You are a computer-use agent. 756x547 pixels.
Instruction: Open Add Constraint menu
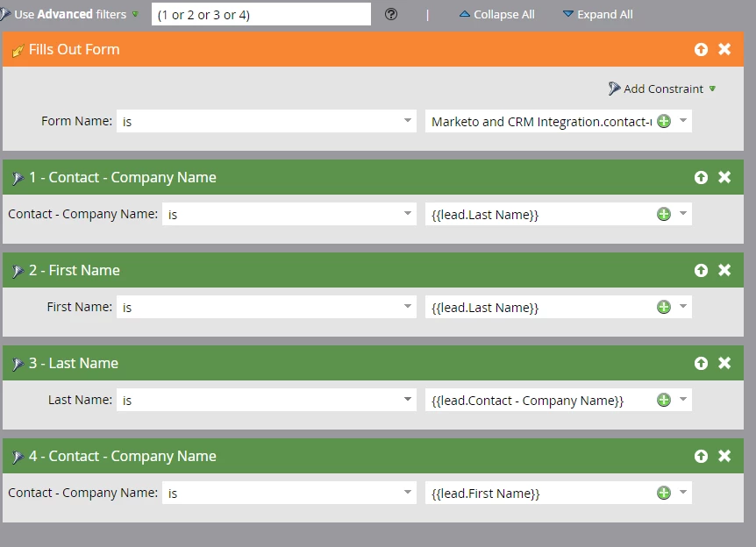pyautogui.click(x=662, y=89)
